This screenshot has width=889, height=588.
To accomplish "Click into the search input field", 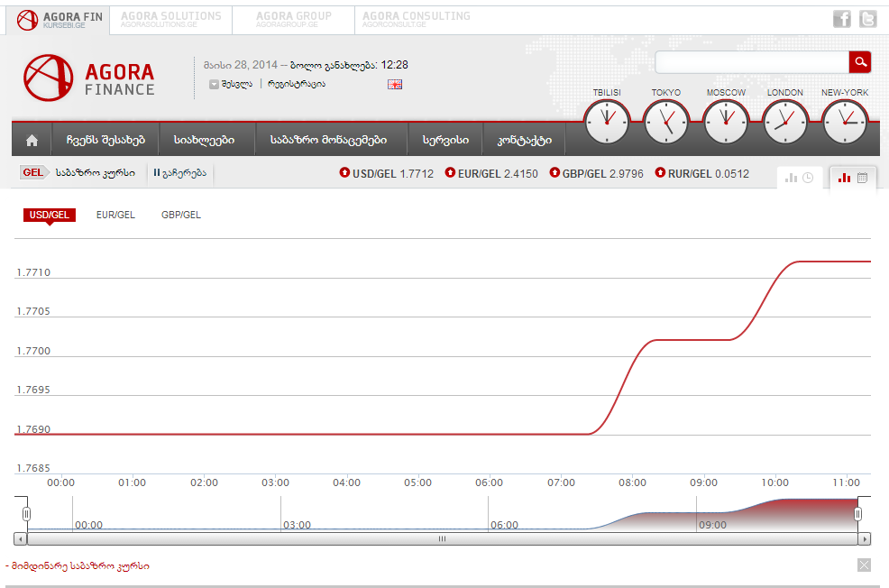I will 752,62.
